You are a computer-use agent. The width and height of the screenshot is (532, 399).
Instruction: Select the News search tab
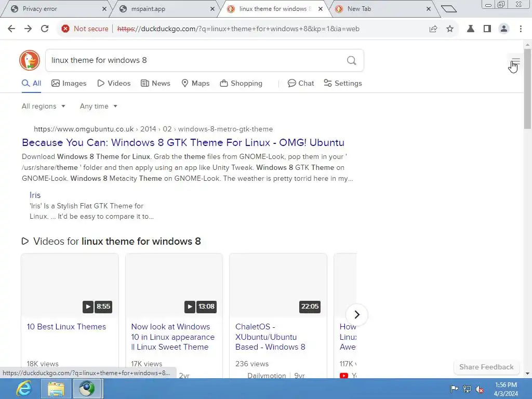[x=156, y=84]
